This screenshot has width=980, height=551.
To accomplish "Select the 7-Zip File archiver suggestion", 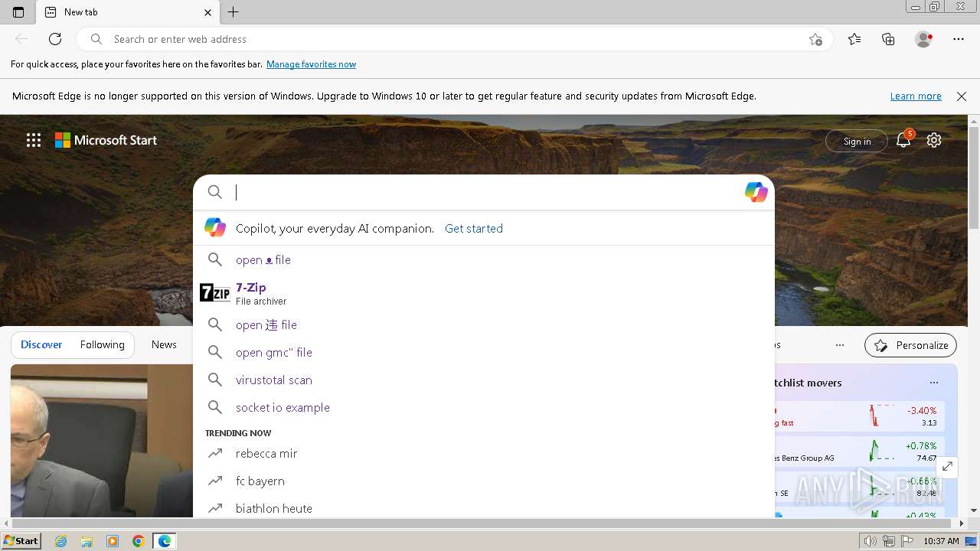I will point(484,293).
